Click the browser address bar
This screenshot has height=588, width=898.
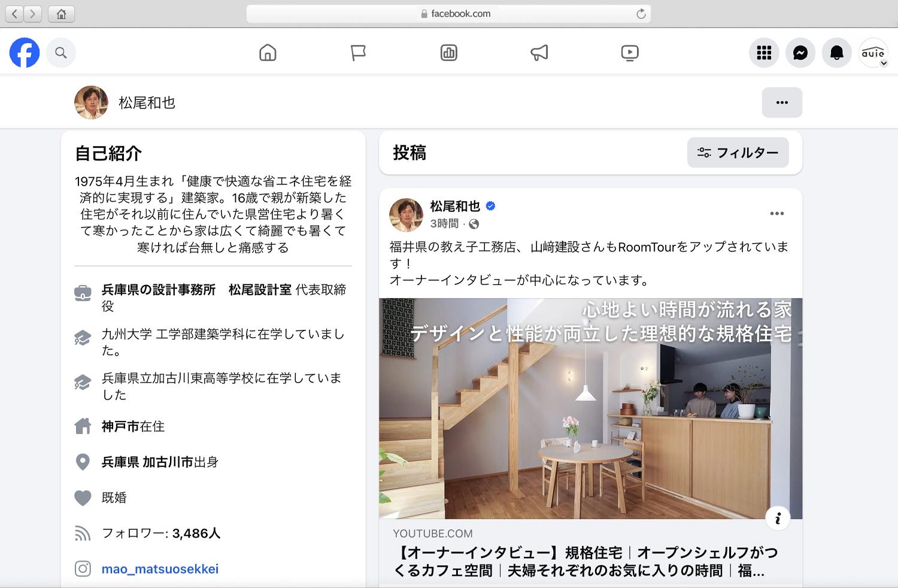click(x=449, y=14)
